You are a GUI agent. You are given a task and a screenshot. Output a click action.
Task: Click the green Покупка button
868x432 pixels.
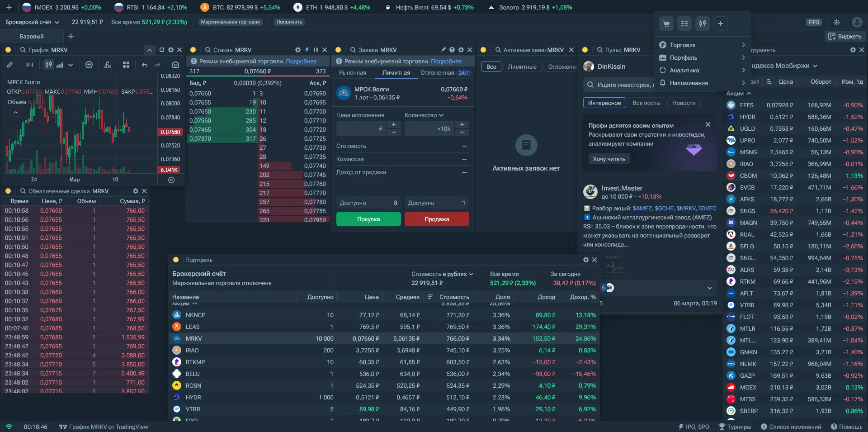pos(368,219)
